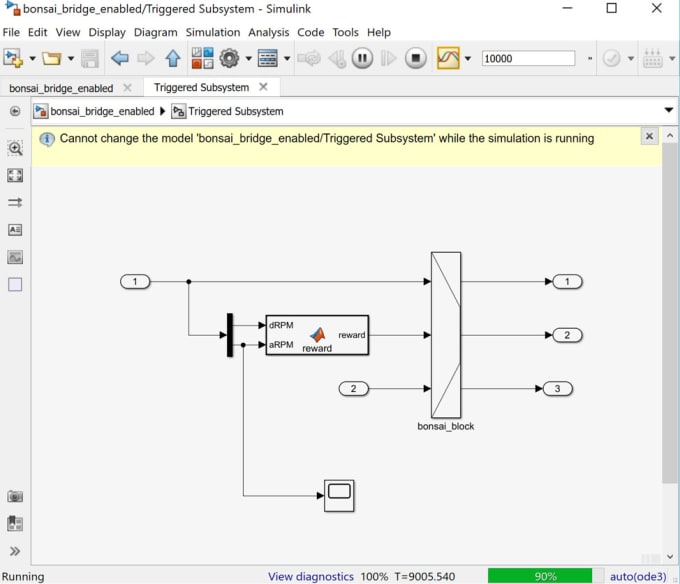
Task: Open the Diagram menu
Action: 155,33
